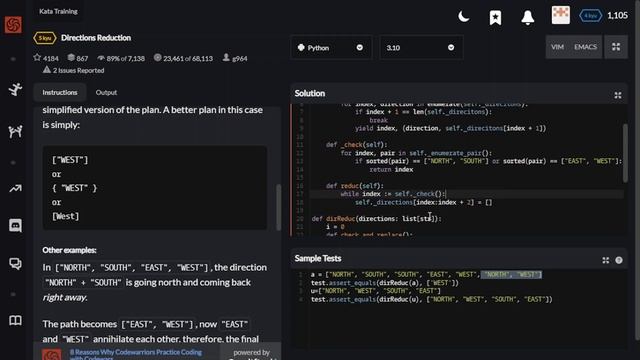
Task: Click the Kata Training header text
Action: [58, 11]
